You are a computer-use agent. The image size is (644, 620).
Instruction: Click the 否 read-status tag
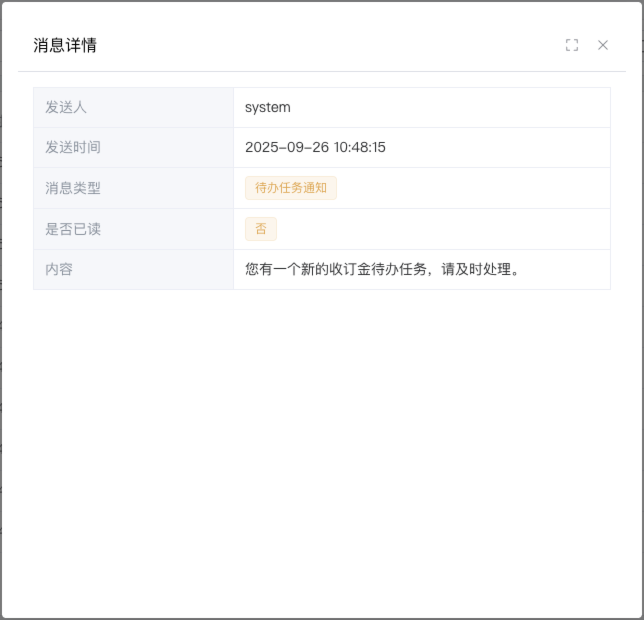[260, 229]
